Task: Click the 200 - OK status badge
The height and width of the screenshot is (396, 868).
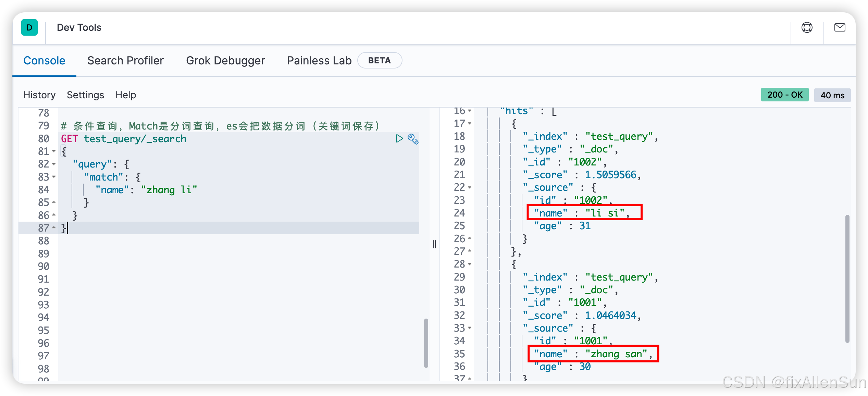Action: [784, 95]
